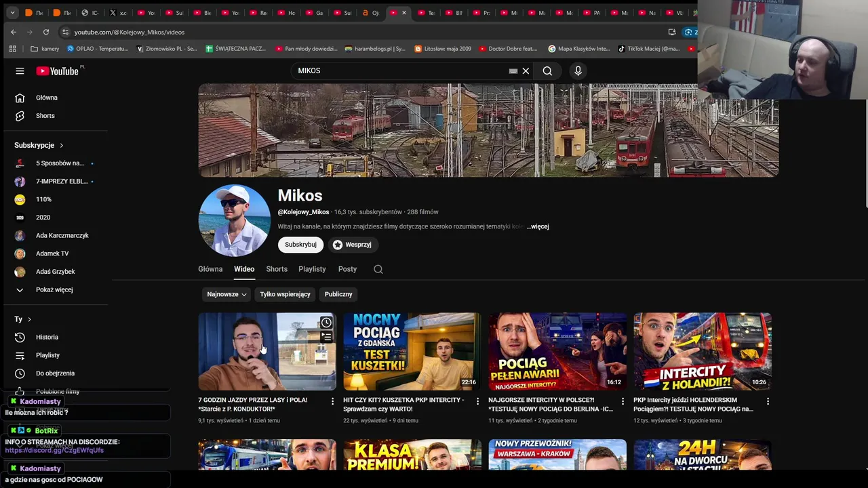Subscribe with the Subskrybuj button
Viewport: 868px width, 488px height.
(300, 245)
